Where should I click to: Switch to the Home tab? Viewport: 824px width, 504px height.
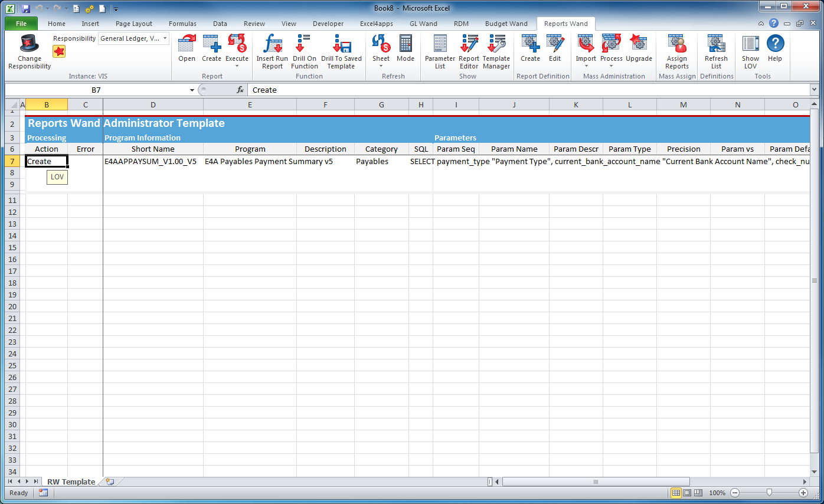pos(57,24)
